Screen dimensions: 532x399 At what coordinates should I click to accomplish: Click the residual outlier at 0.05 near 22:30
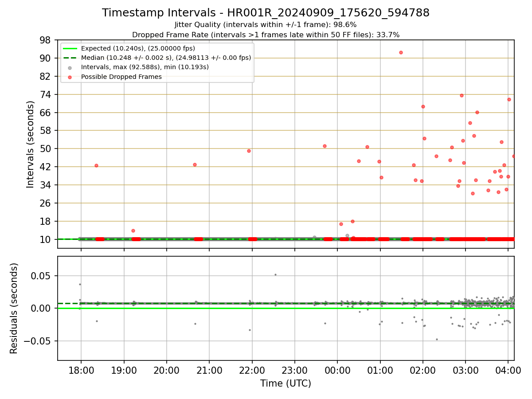[275, 274]
